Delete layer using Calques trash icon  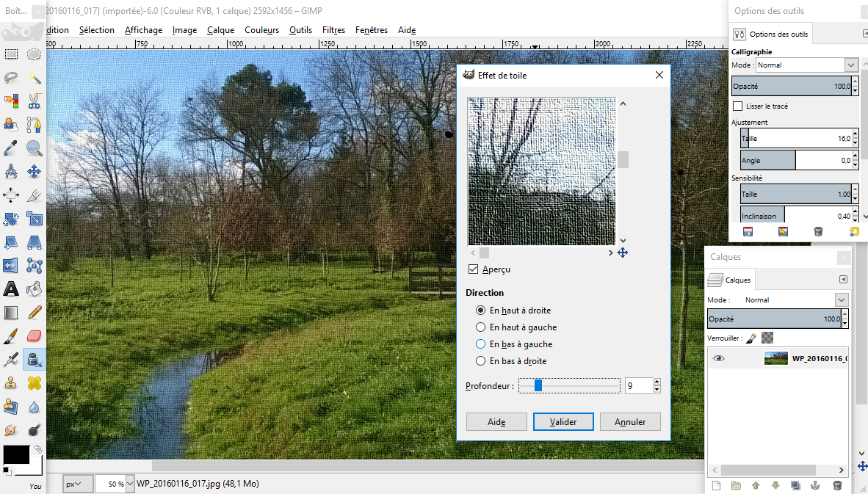point(837,485)
